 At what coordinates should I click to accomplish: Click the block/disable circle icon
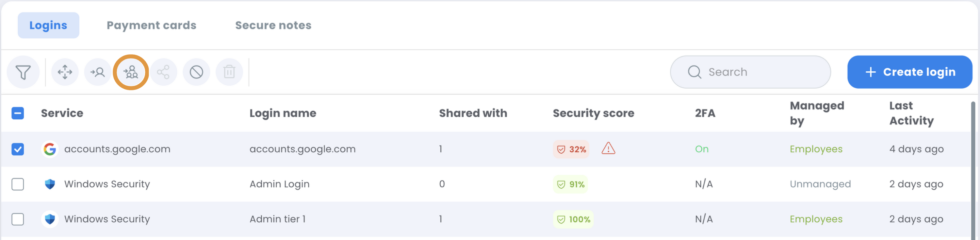(x=196, y=72)
